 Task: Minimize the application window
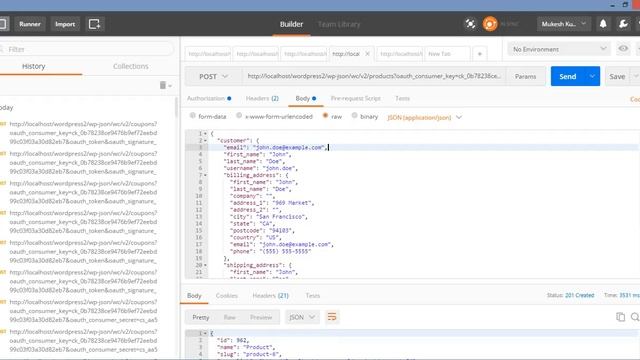click(x=612, y=5)
